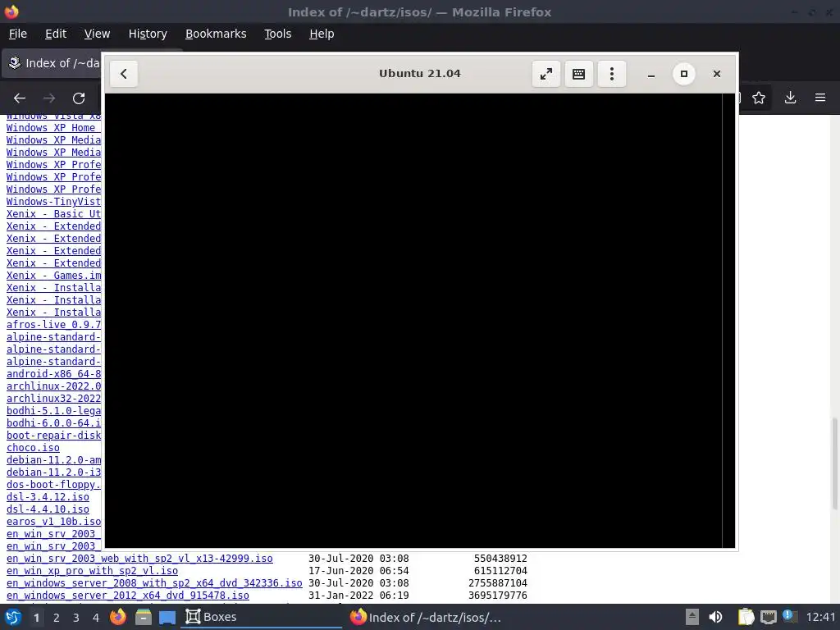
Task: Open the system start menu icon
Action: pyautogui.click(x=13, y=617)
